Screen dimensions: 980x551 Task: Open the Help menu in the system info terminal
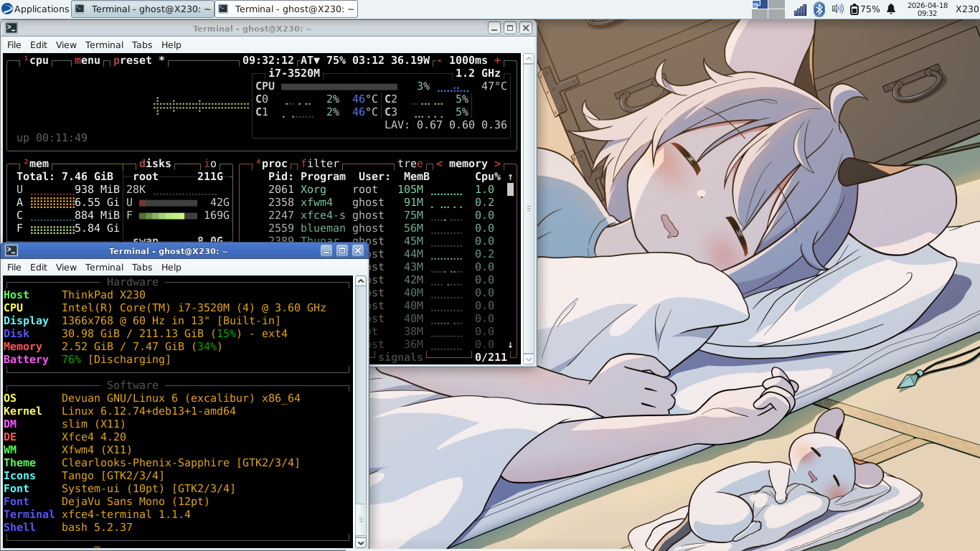171,267
